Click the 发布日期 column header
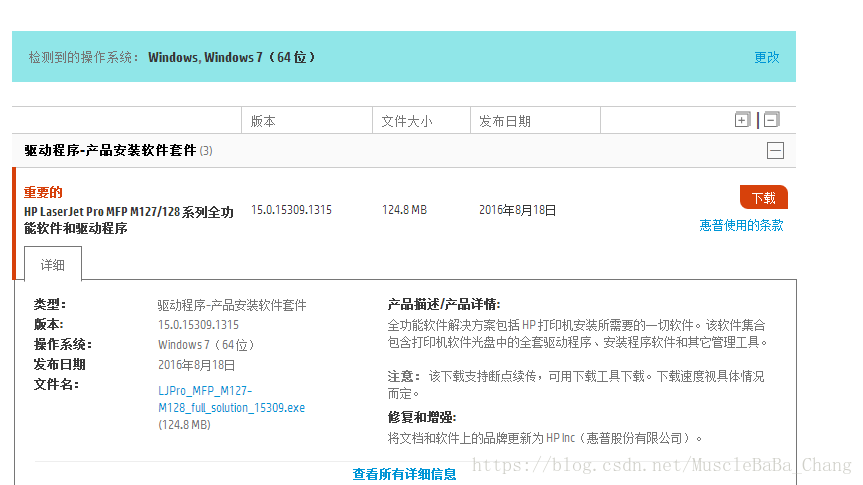863x485 pixels. click(505, 121)
